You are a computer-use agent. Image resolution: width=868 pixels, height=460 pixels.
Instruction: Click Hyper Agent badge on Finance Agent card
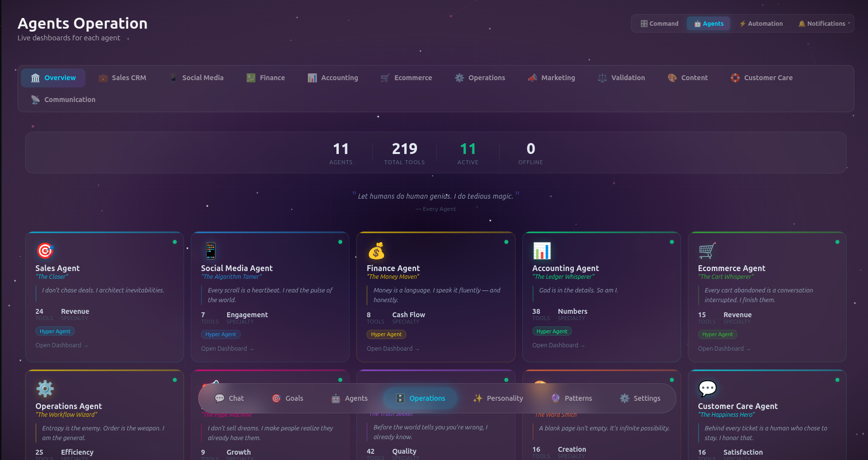pos(386,334)
